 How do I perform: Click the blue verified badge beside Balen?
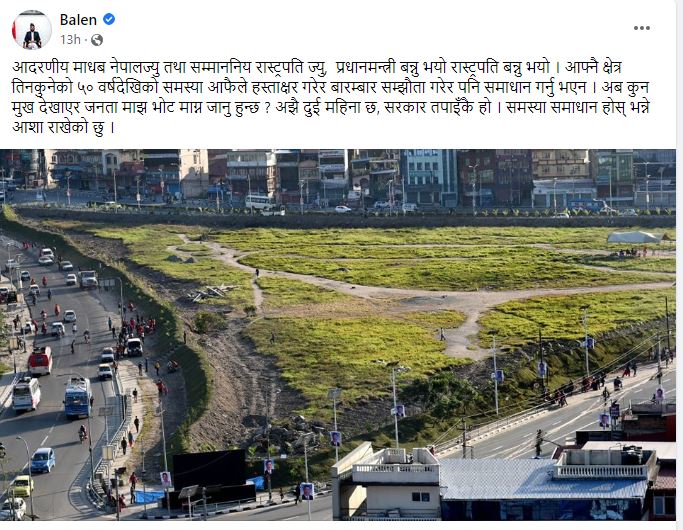coord(109,19)
